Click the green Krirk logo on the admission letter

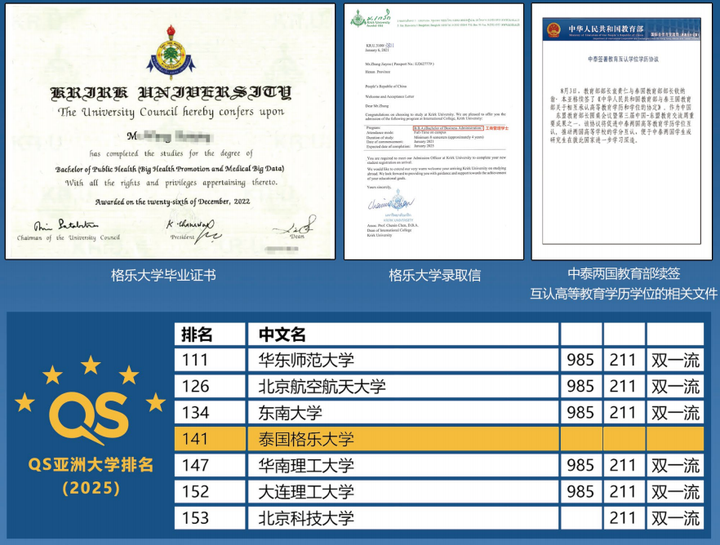(358, 19)
